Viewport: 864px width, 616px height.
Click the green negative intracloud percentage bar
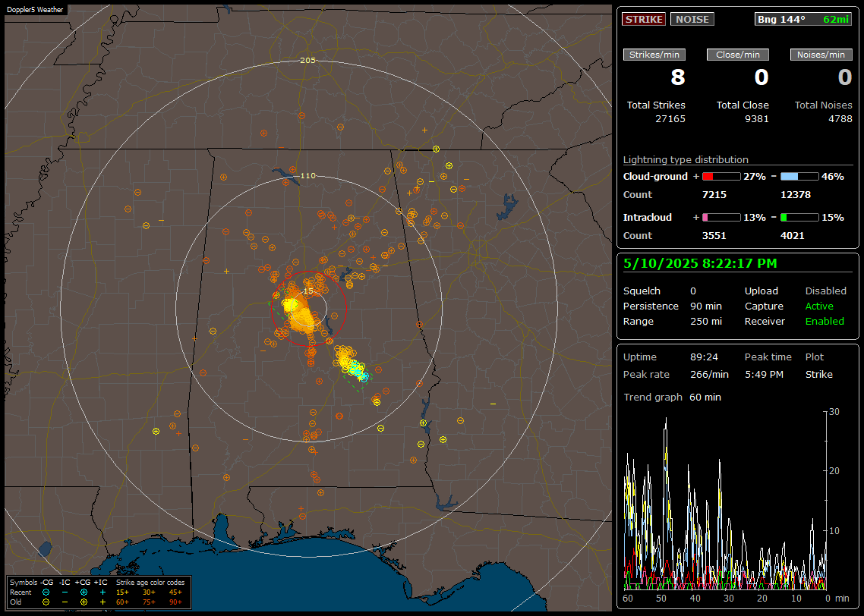pos(799,218)
